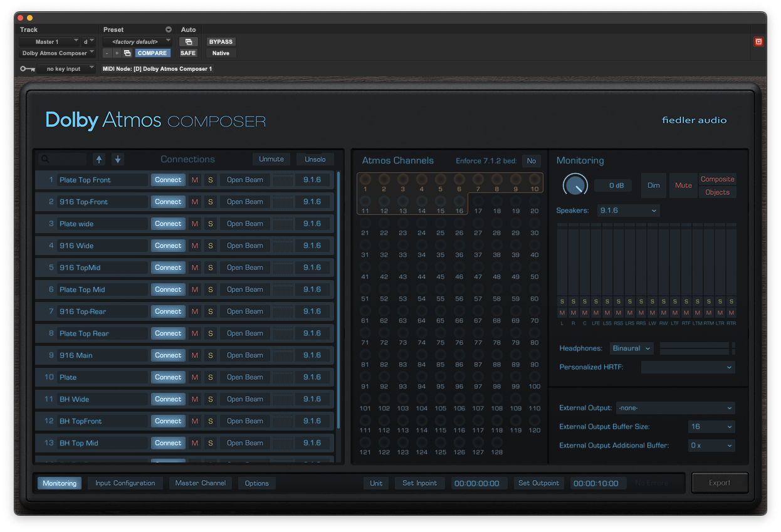
Task: Select next preset with plus button
Action: 117,53
